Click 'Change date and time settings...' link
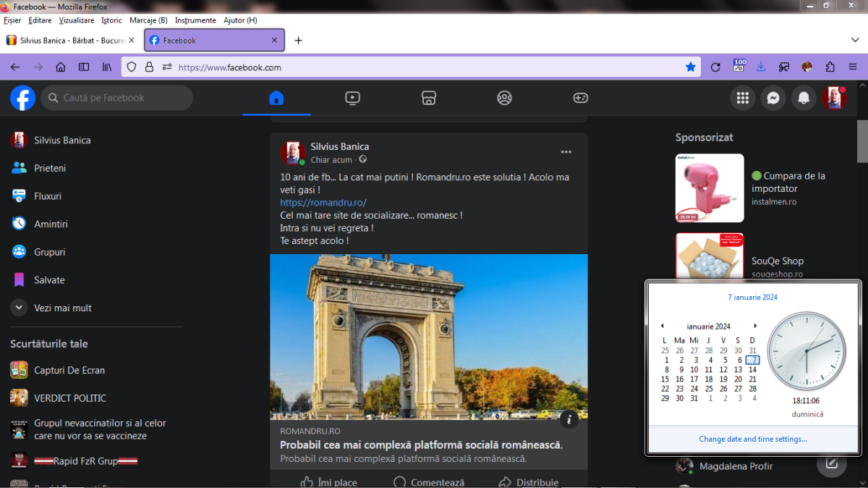Image resolution: width=868 pixels, height=488 pixels. (753, 439)
